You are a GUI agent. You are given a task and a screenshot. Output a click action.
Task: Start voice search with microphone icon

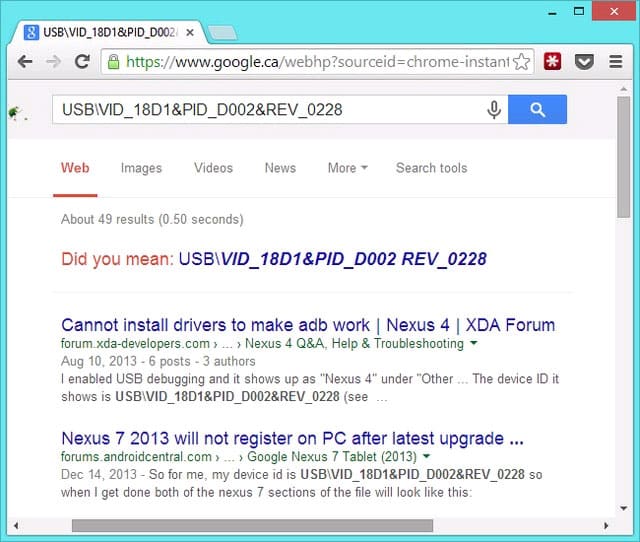click(x=494, y=109)
